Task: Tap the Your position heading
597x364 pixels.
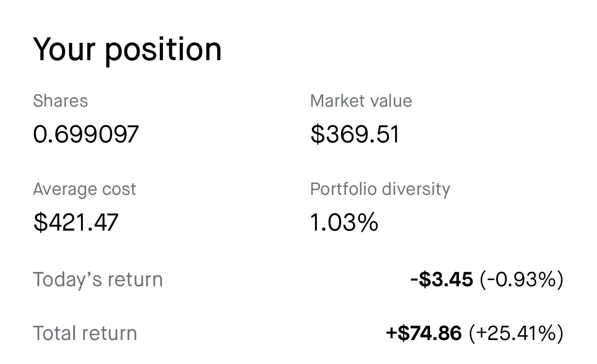Action: click(128, 49)
